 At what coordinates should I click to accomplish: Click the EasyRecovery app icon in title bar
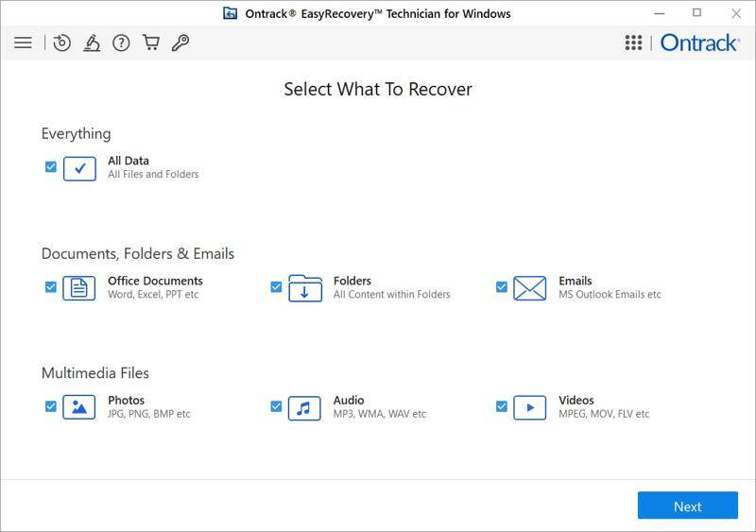(230, 13)
